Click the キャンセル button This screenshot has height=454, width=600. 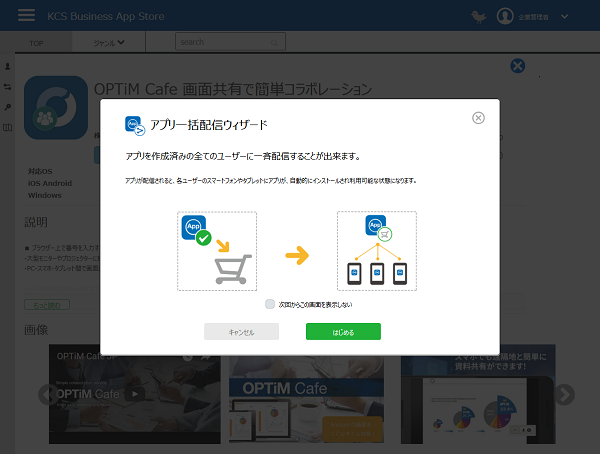241,332
